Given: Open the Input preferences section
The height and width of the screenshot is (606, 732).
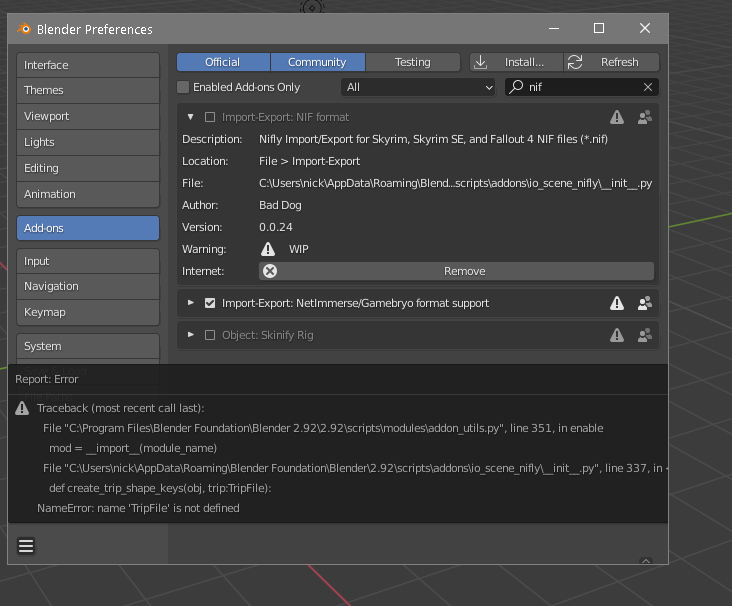Looking at the screenshot, I should (88, 261).
